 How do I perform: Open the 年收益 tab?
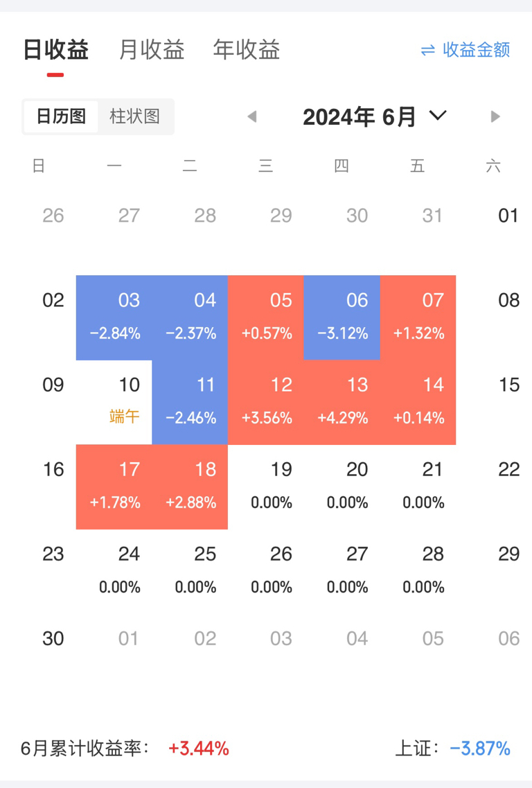(x=247, y=50)
